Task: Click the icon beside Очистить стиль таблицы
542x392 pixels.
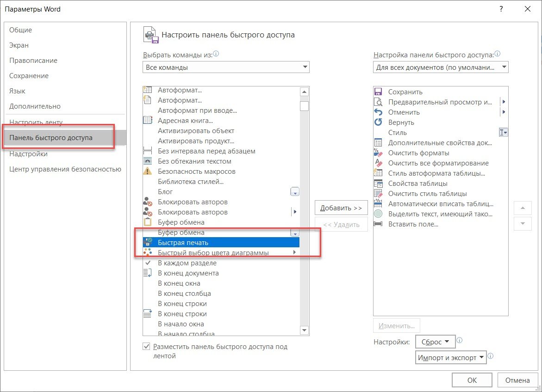Action: tap(378, 193)
